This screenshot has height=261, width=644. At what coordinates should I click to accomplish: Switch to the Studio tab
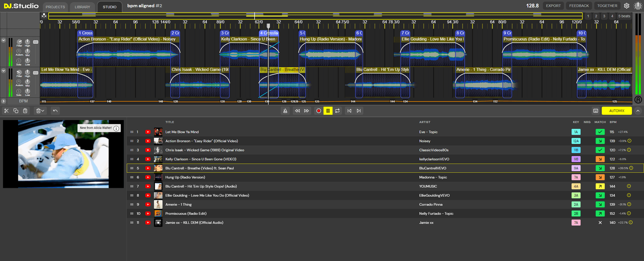[110, 7]
